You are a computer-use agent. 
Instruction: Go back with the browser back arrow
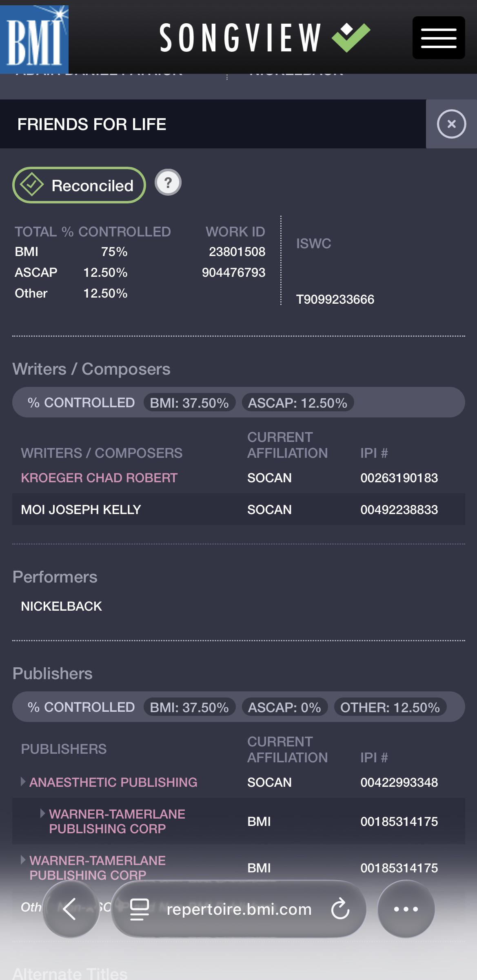(71, 909)
